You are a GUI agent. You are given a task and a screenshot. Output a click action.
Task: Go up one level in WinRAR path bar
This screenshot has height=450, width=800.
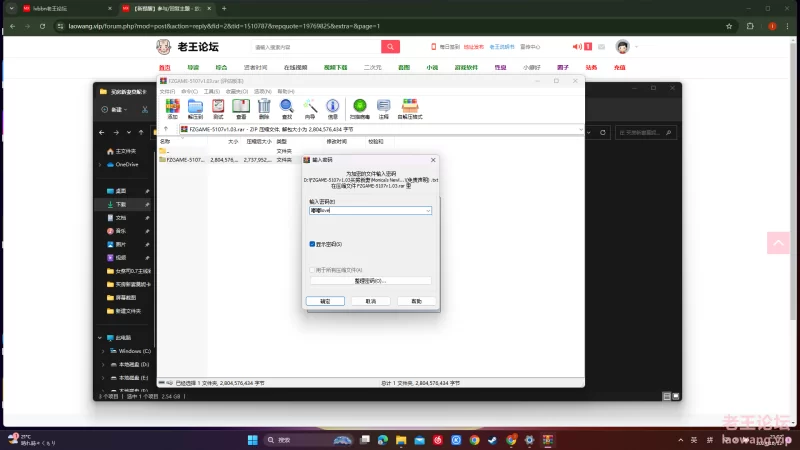click(166, 129)
